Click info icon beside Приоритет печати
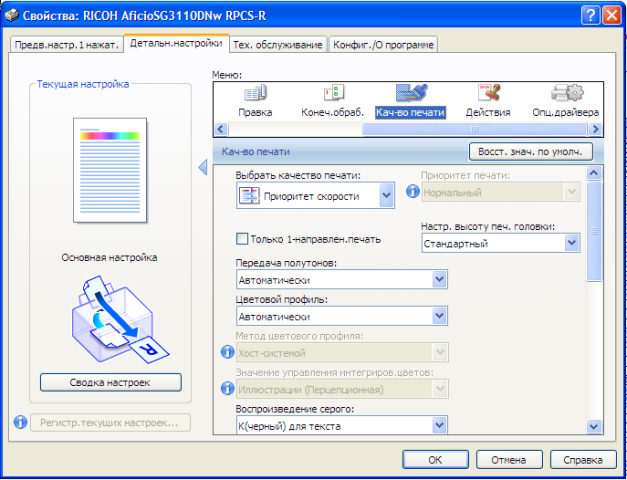 (x=413, y=191)
